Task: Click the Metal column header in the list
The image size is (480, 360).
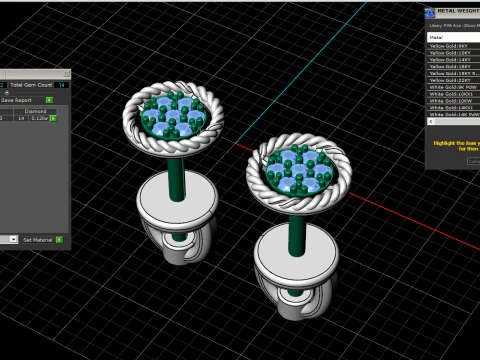Action: point(453,37)
